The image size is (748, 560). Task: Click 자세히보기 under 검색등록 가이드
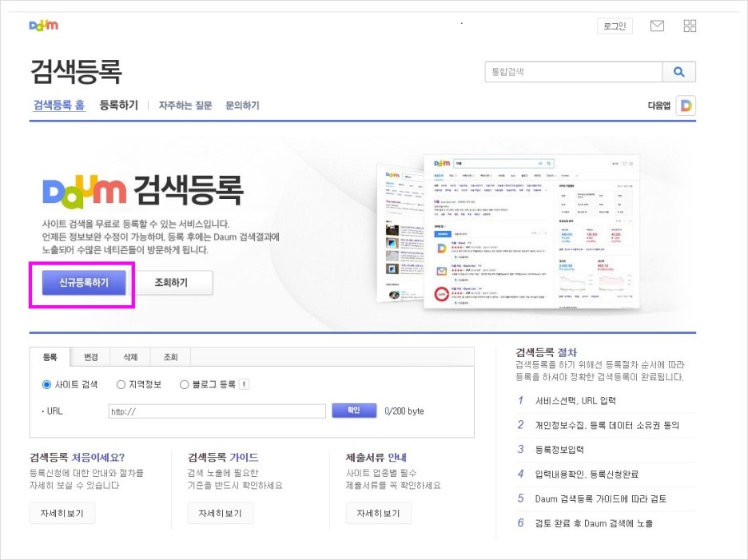click(x=221, y=513)
